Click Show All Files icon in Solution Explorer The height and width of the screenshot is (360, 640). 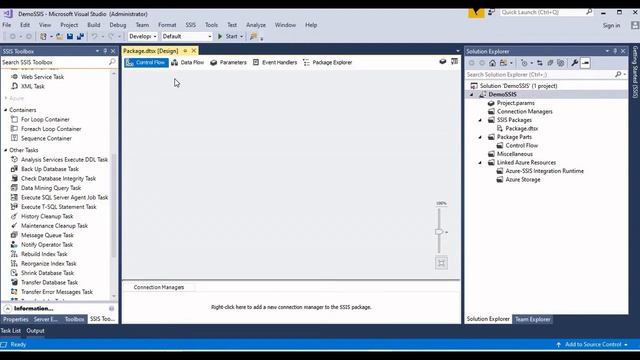pos(561,63)
